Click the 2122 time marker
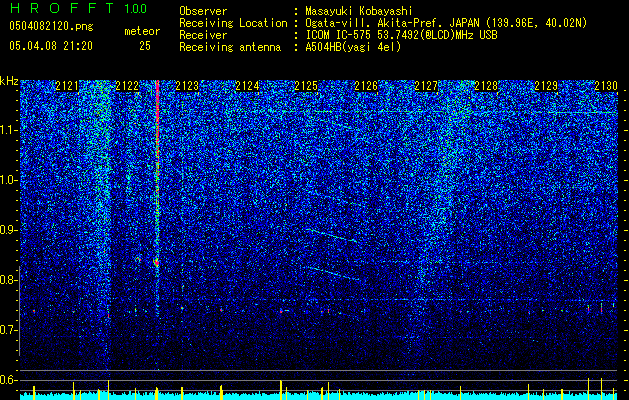The image size is (629, 400). [127, 86]
